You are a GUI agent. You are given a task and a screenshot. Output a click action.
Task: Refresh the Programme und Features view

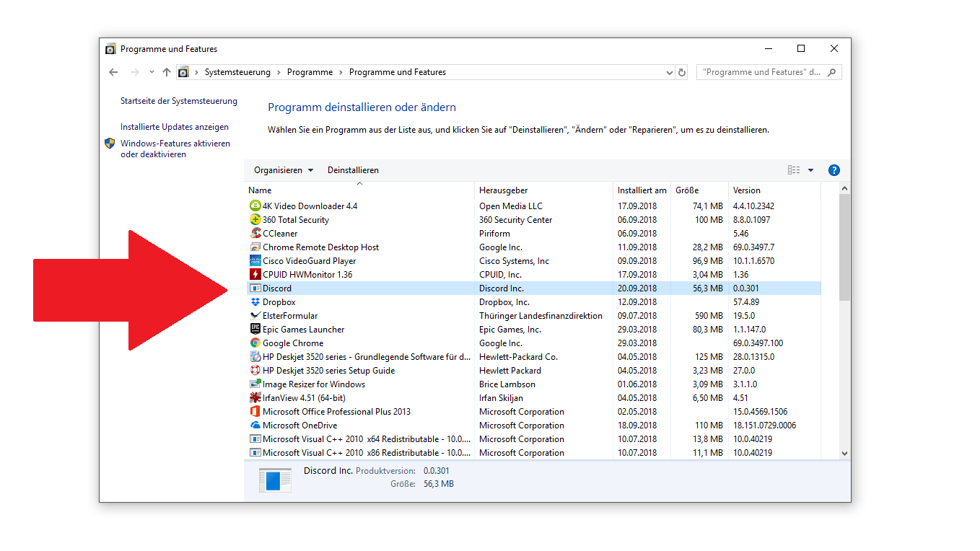(682, 72)
